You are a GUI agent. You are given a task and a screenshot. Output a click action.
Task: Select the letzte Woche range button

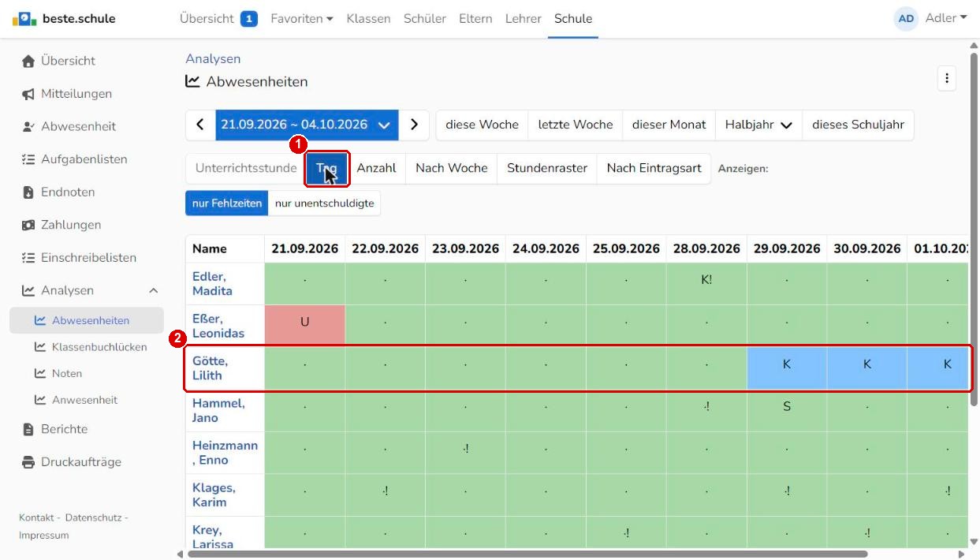[576, 125]
